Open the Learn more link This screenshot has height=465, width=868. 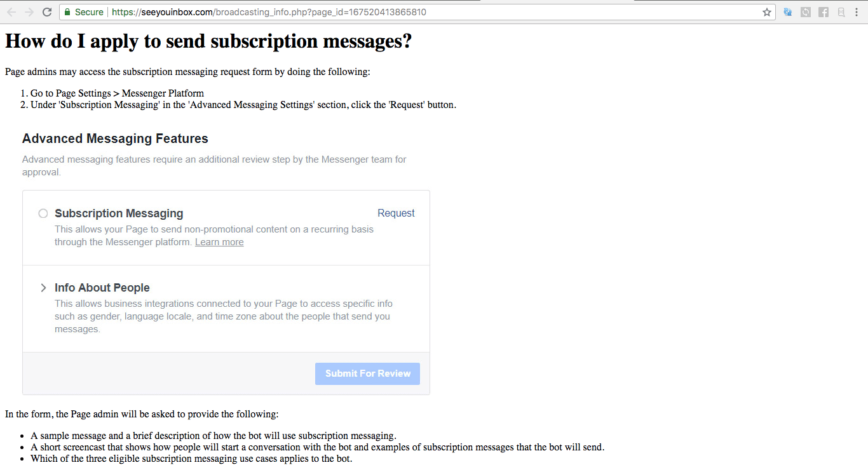point(219,242)
